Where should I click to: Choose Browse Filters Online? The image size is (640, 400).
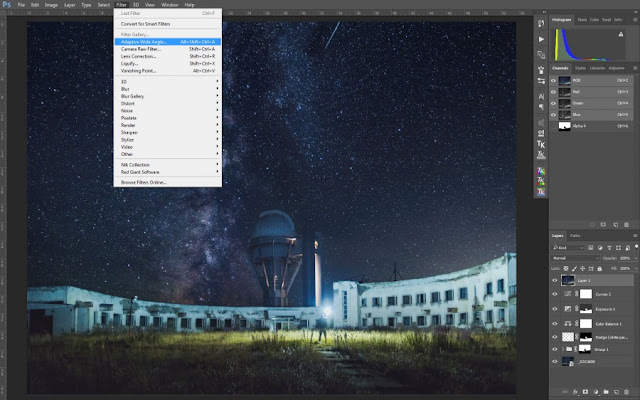point(168,182)
